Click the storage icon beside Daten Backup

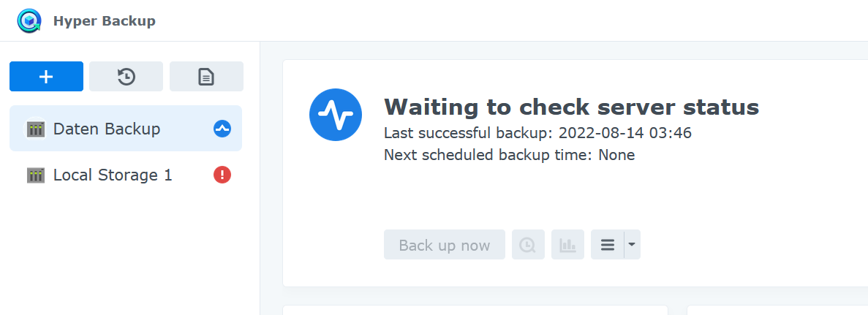pos(36,129)
